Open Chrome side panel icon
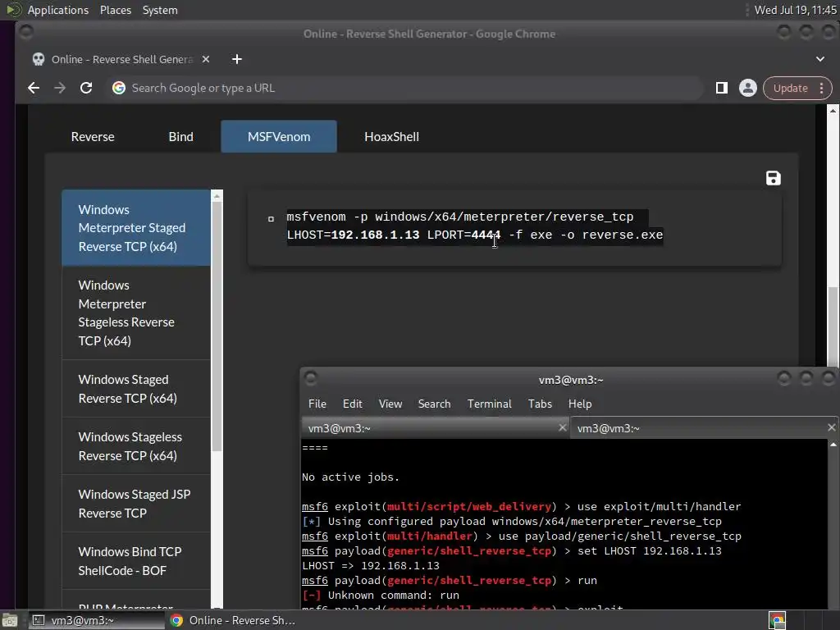Screen dimensions: 840x630 tap(722, 88)
